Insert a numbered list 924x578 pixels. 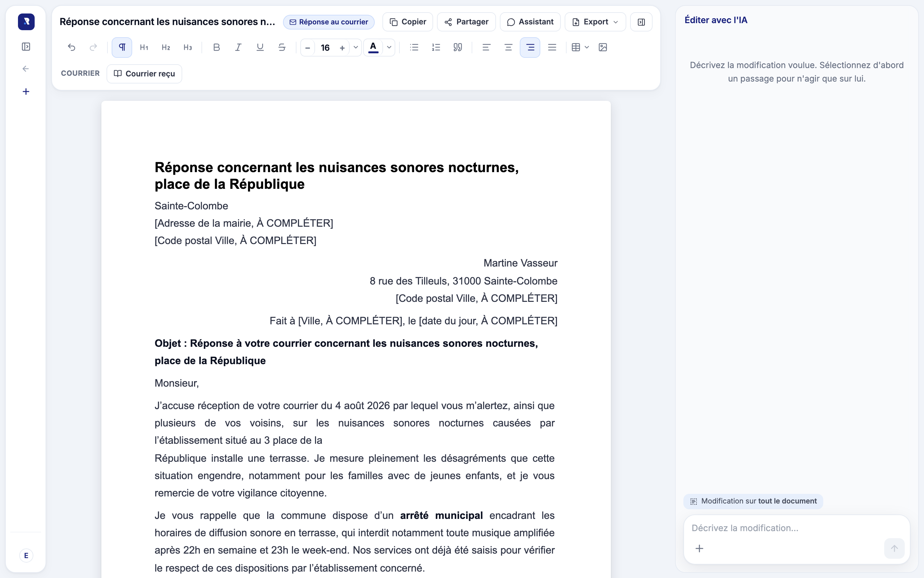(x=436, y=48)
